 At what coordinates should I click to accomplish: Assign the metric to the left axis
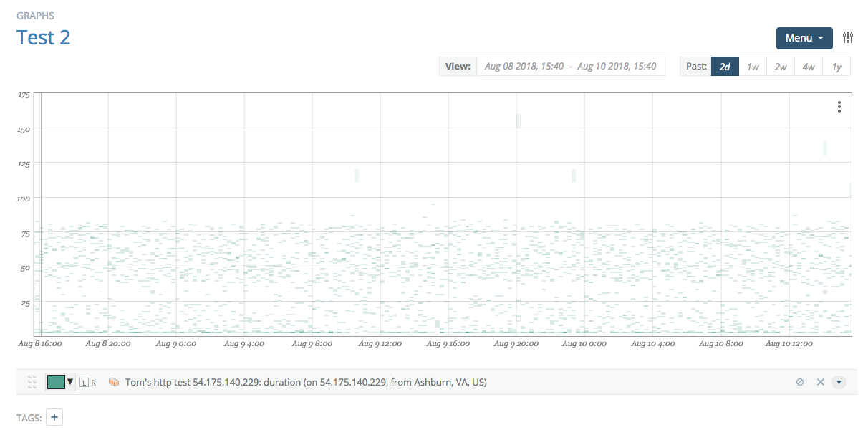pyautogui.click(x=84, y=382)
